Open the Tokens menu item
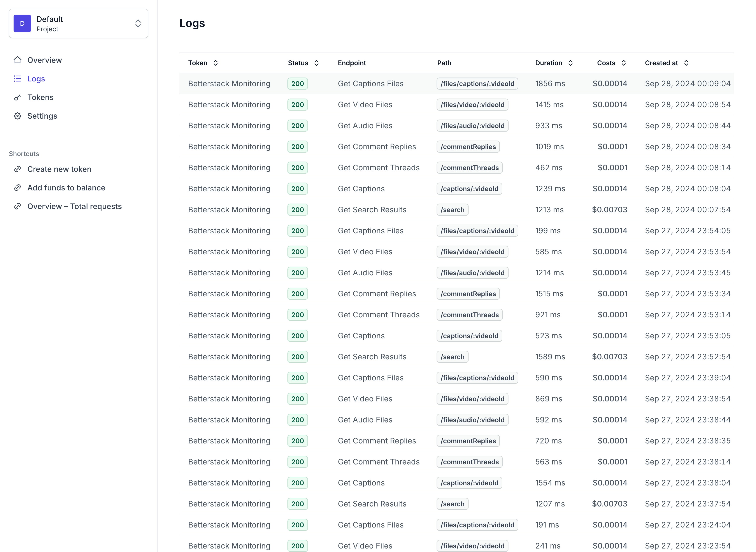 [40, 97]
